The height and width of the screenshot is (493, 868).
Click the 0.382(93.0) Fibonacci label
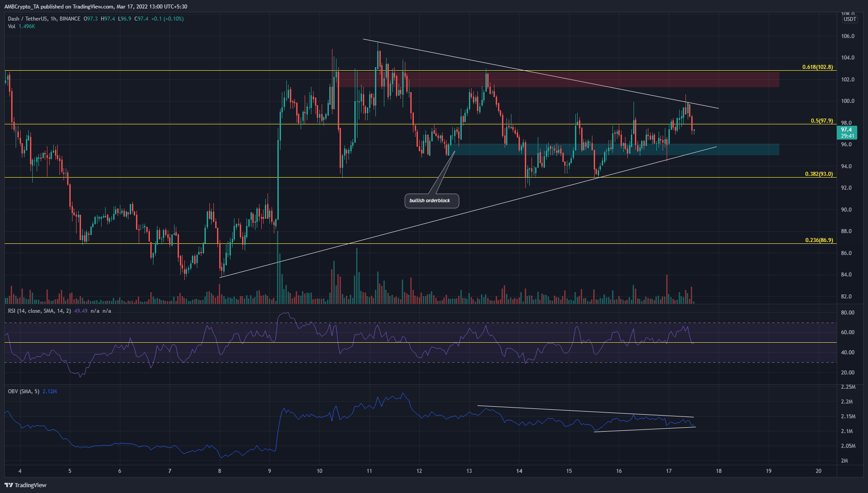click(819, 174)
